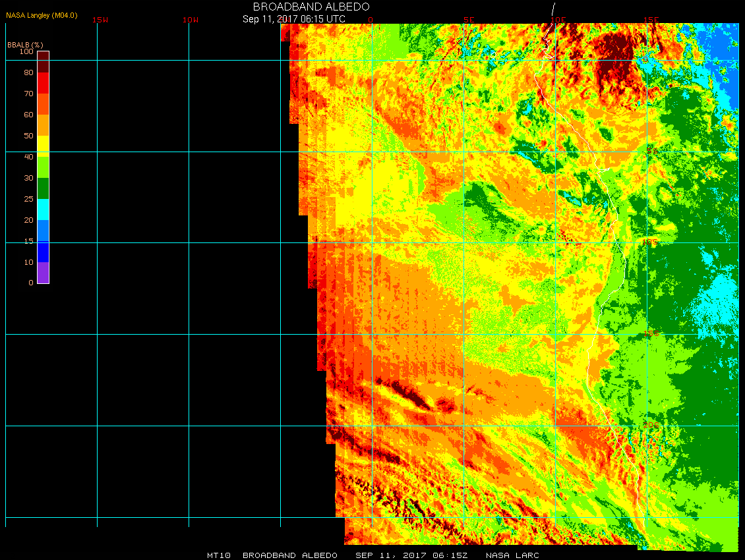745x560 pixels.
Task: Click the legend value "30"
Action: tap(29, 178)
